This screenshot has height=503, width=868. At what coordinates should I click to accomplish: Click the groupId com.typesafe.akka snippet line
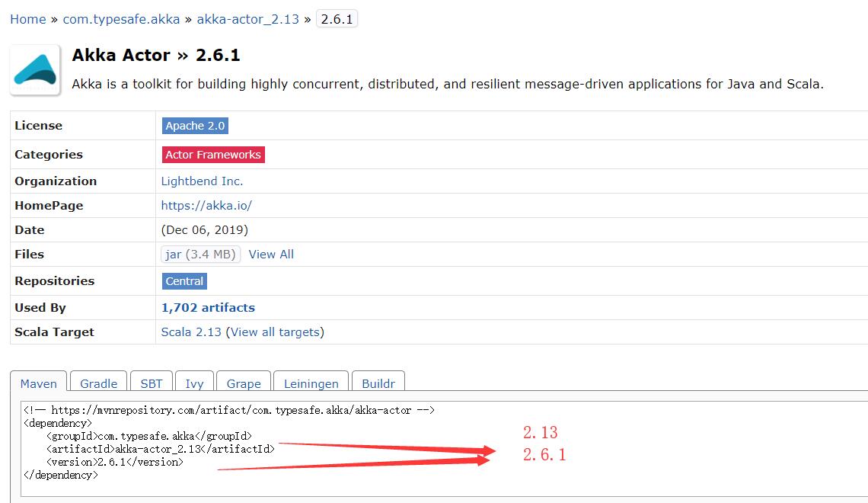point(149,436)
